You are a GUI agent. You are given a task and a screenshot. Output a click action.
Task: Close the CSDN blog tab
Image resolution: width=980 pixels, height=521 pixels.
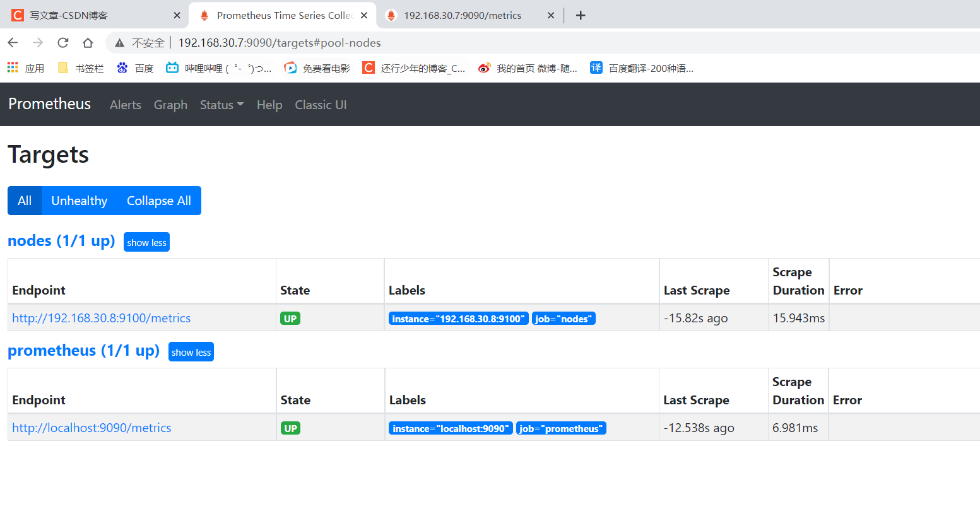click(x=177, y=15)
